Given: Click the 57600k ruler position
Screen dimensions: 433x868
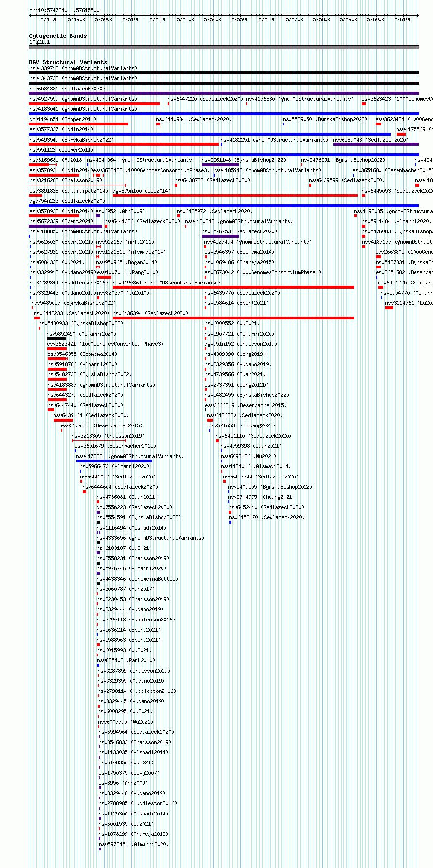Looking at the screenshot, I should [x=376, y=19].
